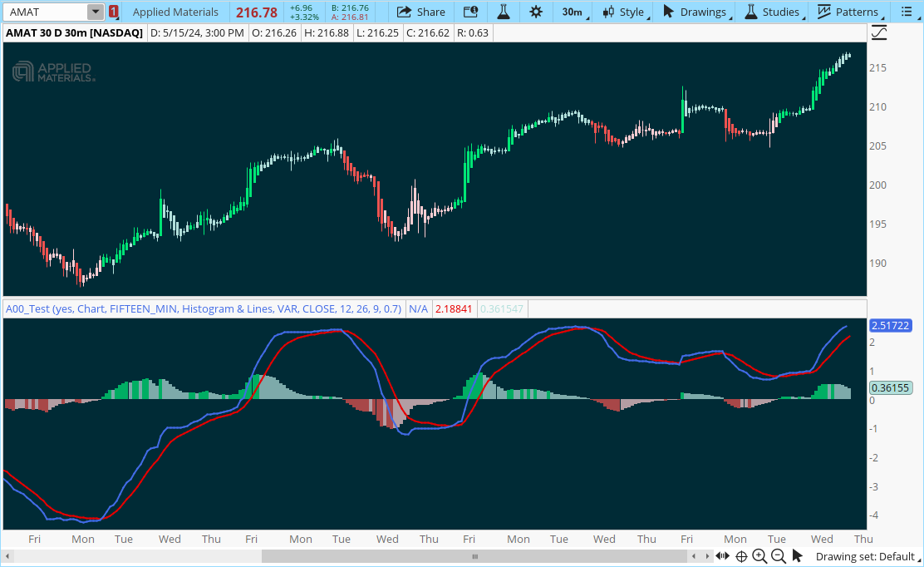
Task: Click the zoom in magnifier
Action: point(759,556)
